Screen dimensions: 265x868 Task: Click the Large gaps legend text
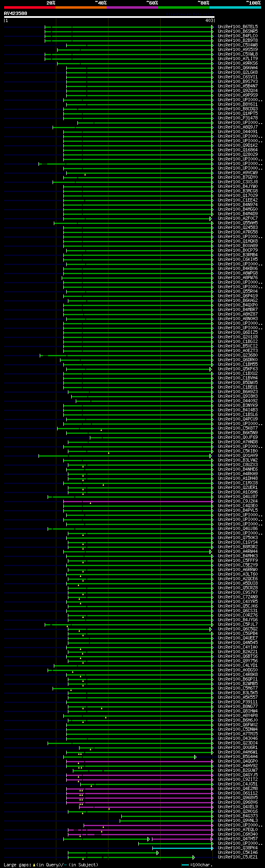point(51,865)
